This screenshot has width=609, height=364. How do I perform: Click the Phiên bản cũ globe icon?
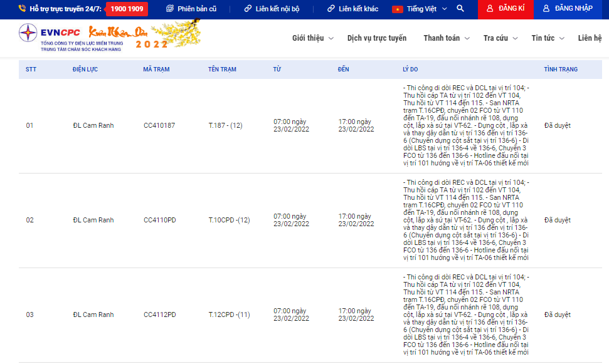pyautogui.click(x=169, y=9)
